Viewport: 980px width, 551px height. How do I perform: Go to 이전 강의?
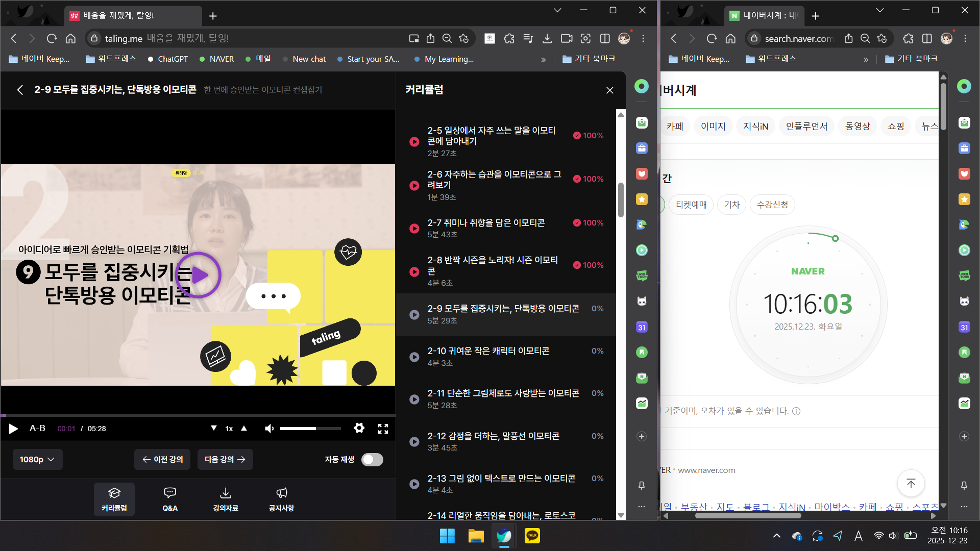(x=162, y=460)
